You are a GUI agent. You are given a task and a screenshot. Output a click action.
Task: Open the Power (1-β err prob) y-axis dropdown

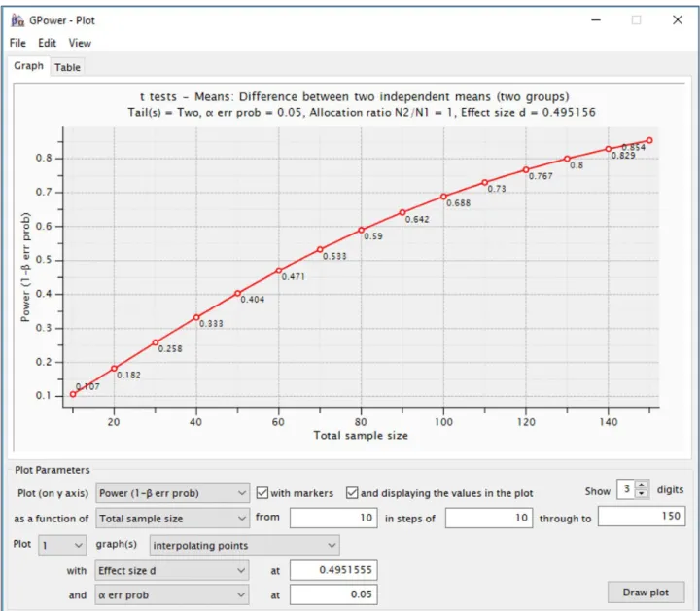click(x=172, y=493)
